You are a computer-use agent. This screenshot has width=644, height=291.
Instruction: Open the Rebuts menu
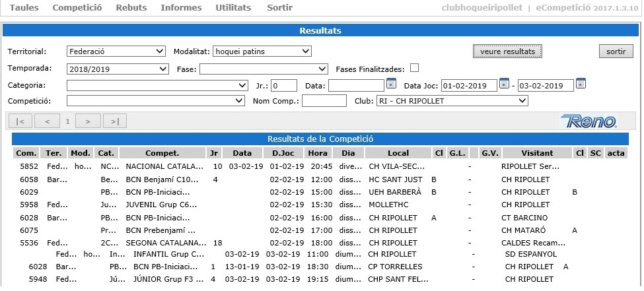tap(131, 8)
